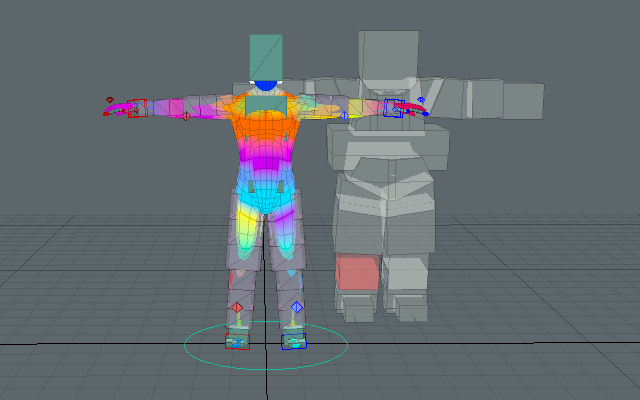Click the small blue diamond above hand
This screenshot has height=400, width=640.
click(421, 100)
